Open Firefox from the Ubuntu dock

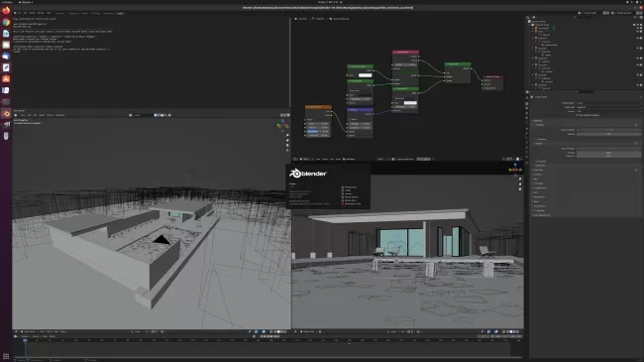pyautogui.click(x=6, y=11)
